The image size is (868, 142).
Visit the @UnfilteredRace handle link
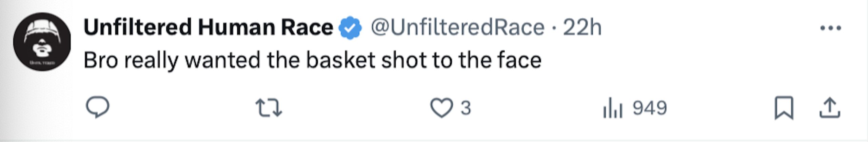[x=458, y=27]
